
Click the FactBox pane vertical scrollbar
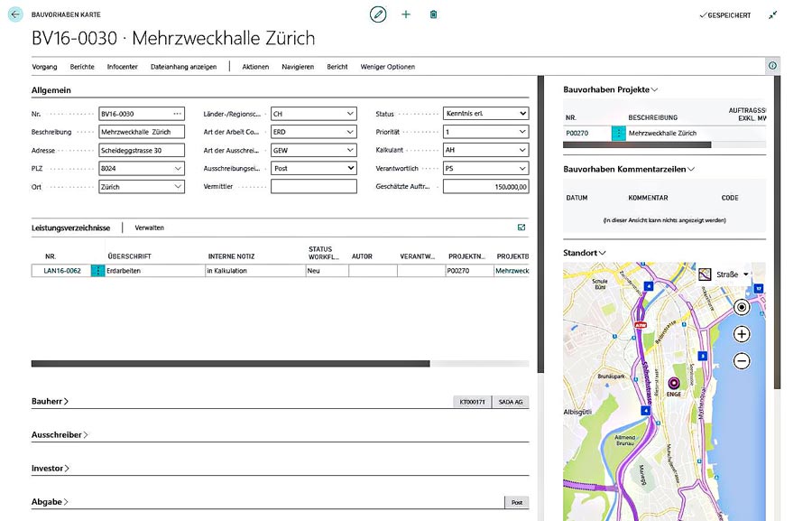778,232
